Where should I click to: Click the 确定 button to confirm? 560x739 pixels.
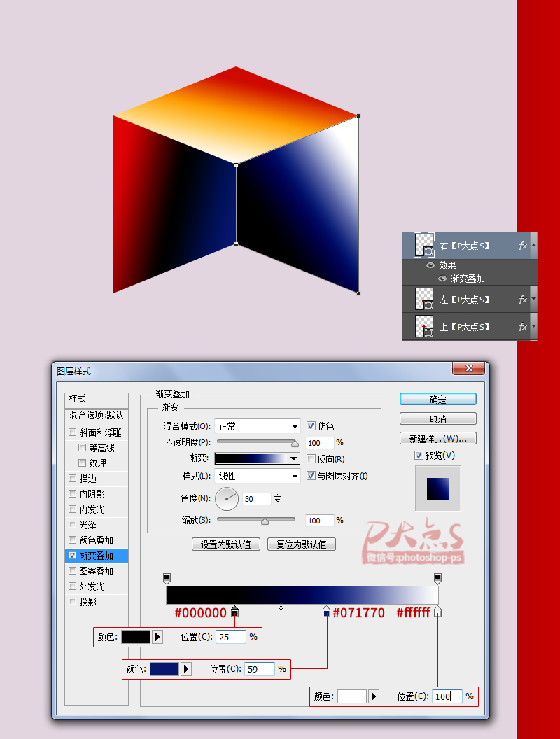pyautogui.click(x=437, y=398)
